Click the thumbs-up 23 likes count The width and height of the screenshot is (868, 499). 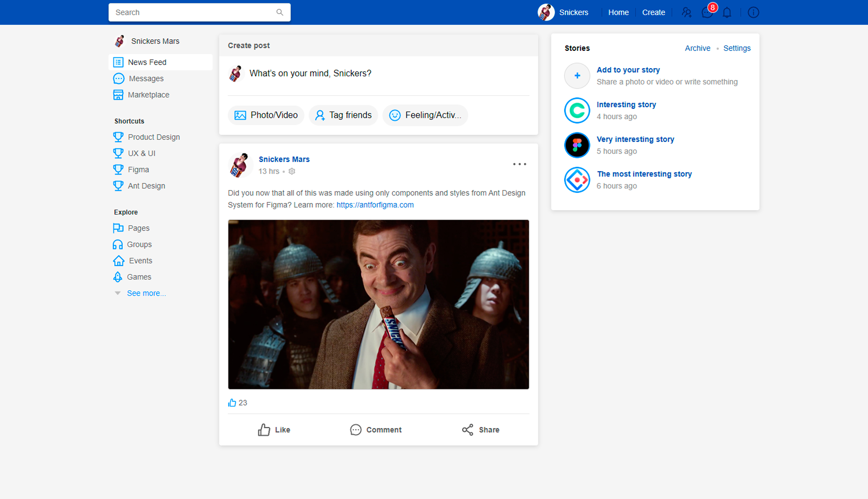237,403
